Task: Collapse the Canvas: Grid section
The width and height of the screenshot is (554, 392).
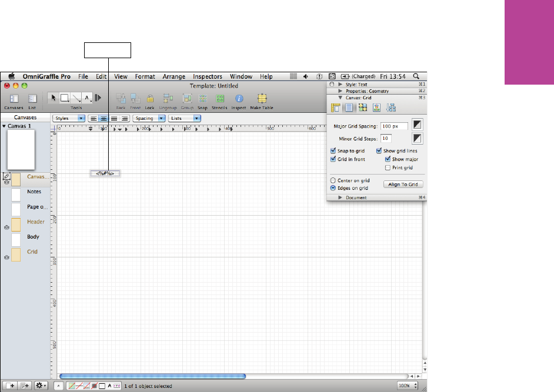Action: (x=341, y=98)
